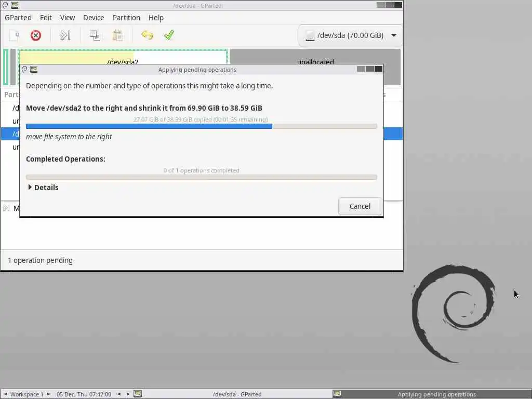Screen dimensions: 532x399
Task: Click the New partition toolbar icon
Action: [x=14, y=35]
